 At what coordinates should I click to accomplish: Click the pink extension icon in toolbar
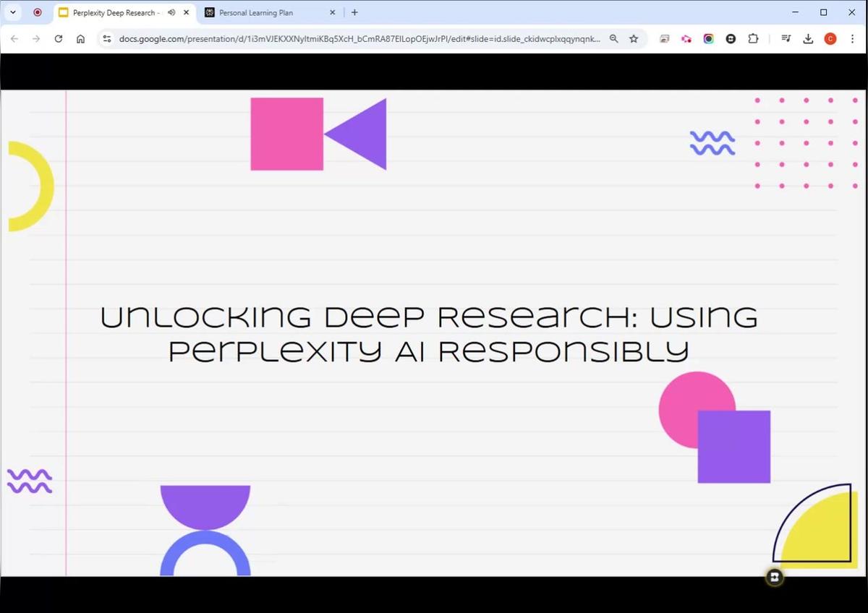pyautogui.click(x=686, y=39)
